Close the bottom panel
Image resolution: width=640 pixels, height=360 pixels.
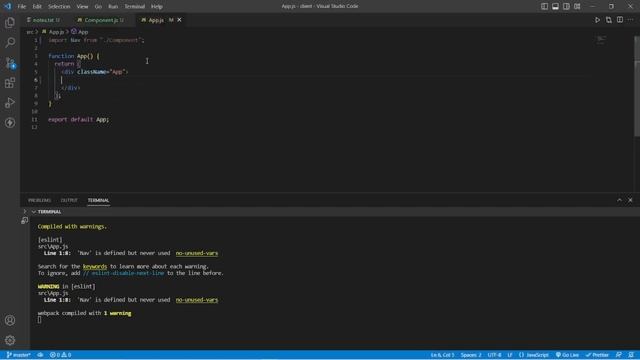coord(630,200)
